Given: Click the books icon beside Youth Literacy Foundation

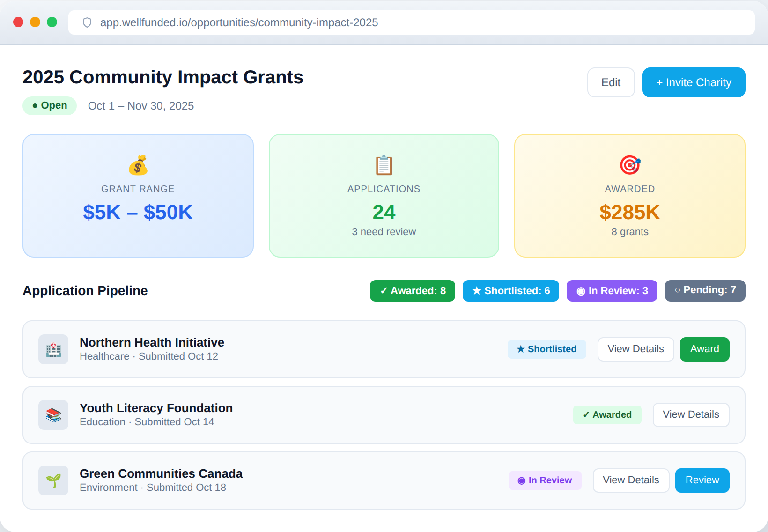Looking at the screenshot, I should [x=53, y=414].
